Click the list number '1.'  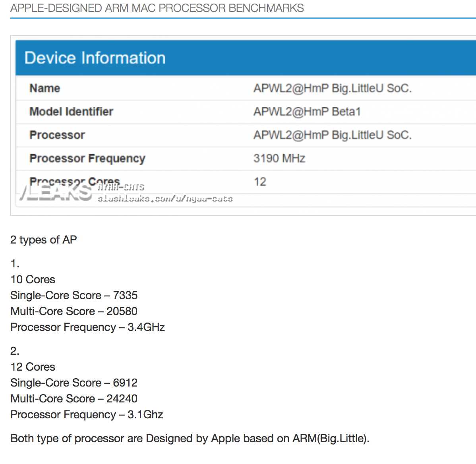15,263
